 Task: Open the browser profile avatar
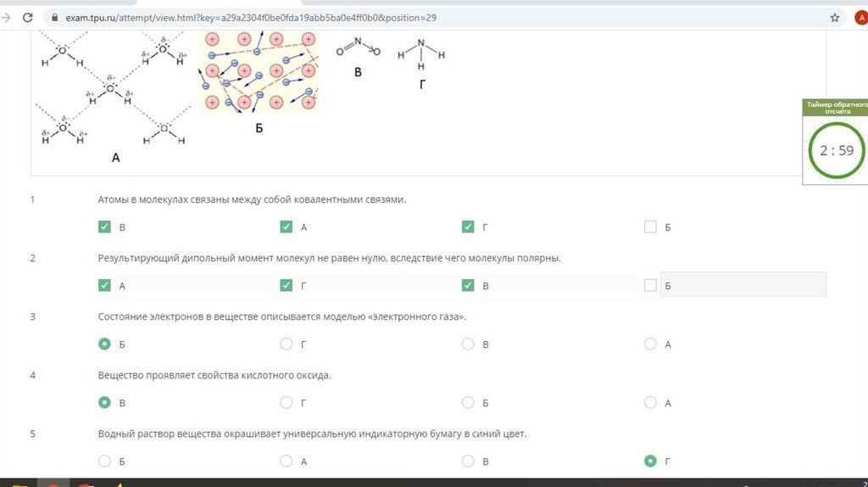(861, 18)
